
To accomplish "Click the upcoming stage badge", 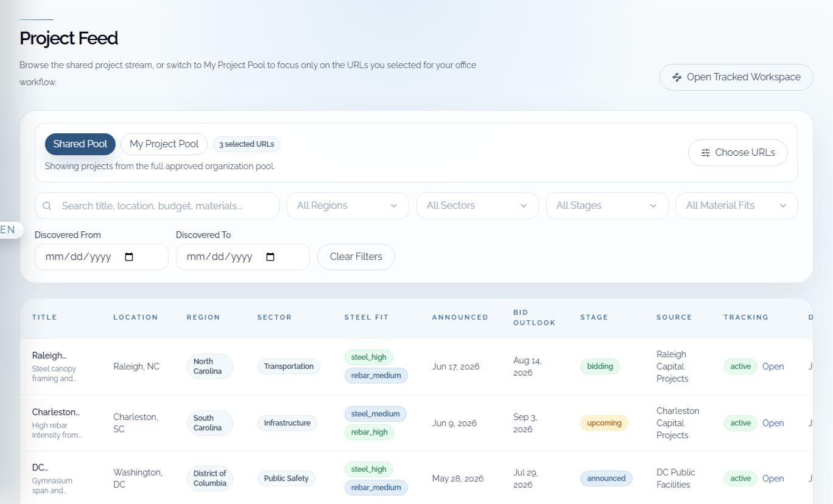I will pyautogui.click(x=604, y=423).
